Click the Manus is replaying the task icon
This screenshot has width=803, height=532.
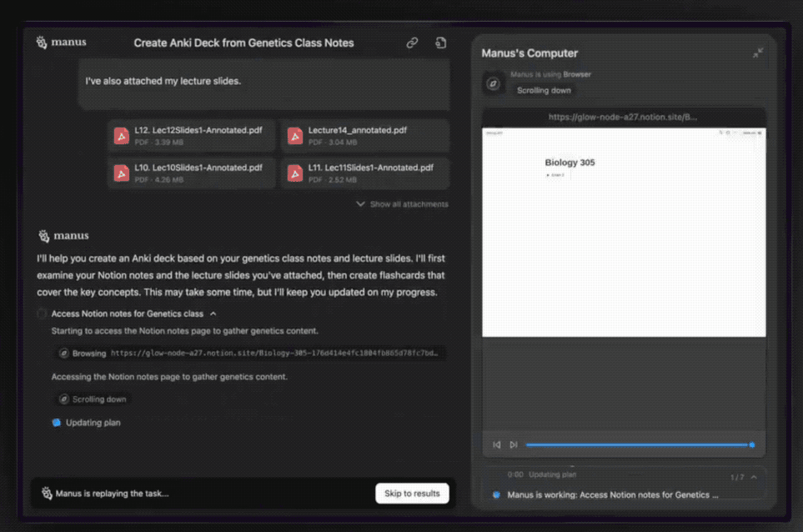pos(47,493)
